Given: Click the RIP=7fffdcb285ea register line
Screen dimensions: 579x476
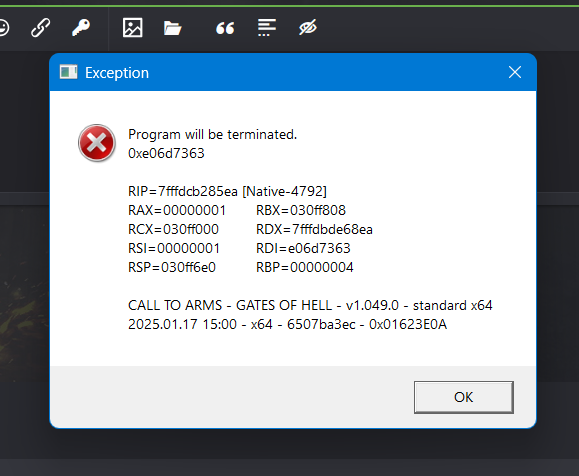Looking at the screenshot, I should point(227,191).
